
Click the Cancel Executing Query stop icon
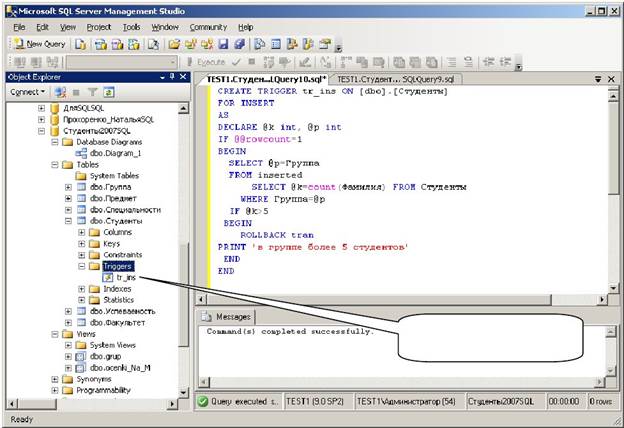[252, 62]
